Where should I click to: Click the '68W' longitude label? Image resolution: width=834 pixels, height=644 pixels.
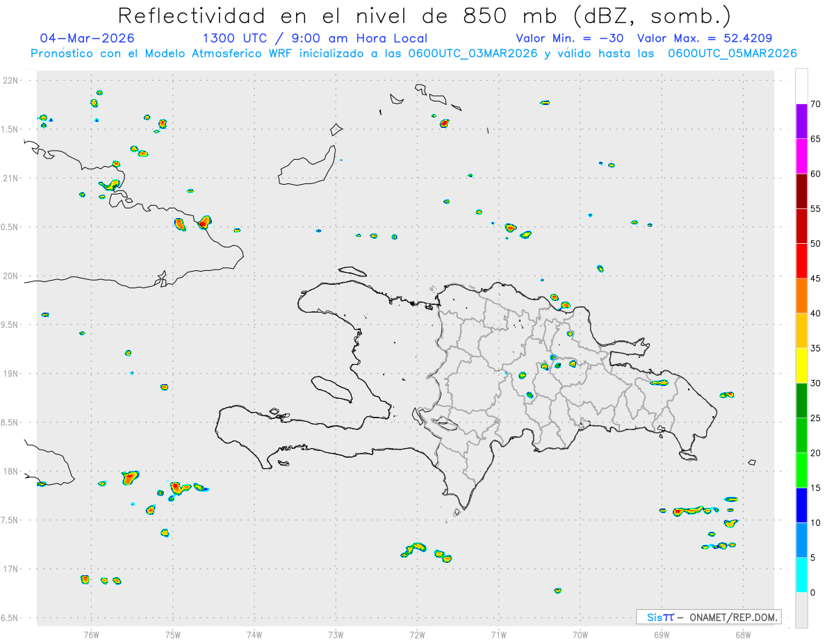pos(742,635)
